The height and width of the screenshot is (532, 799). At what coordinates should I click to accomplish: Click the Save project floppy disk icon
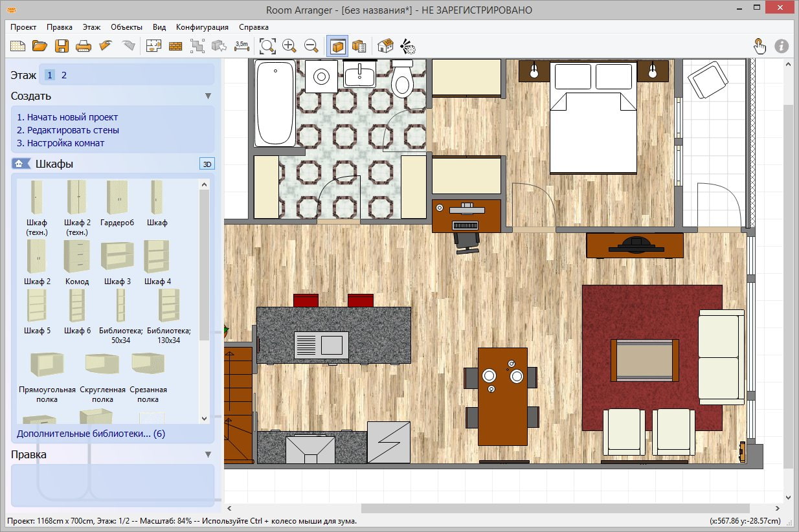click(62, 46)
